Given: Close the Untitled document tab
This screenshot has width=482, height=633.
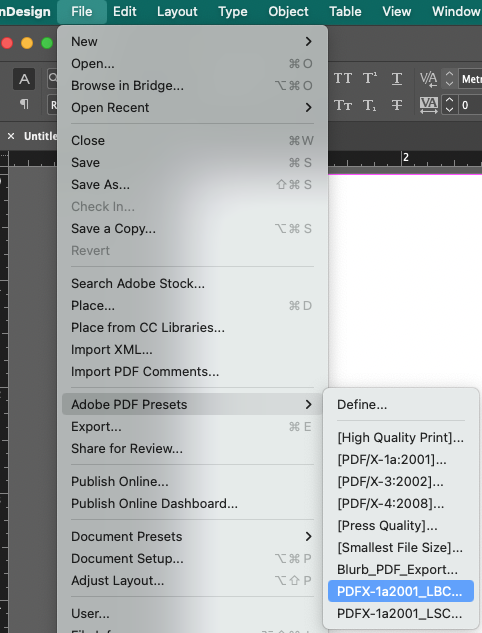Looking at the screenshot, I should 11,136.
